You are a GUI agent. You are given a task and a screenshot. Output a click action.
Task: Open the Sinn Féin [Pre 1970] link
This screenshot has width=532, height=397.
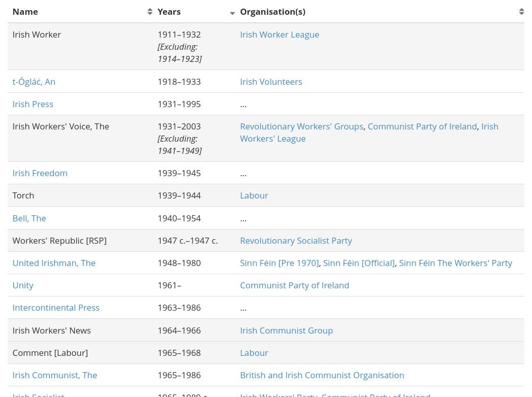[279, 263]
